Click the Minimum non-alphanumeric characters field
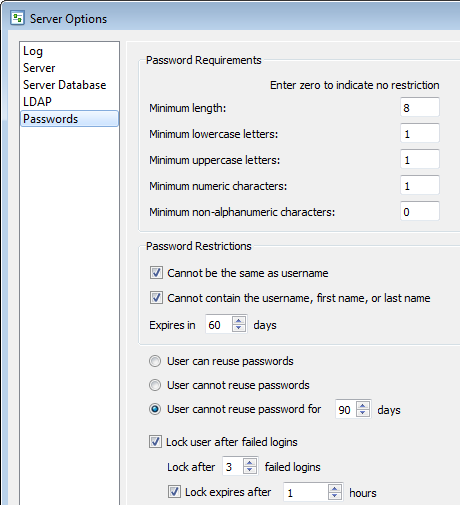 click(x=420, y=211)
